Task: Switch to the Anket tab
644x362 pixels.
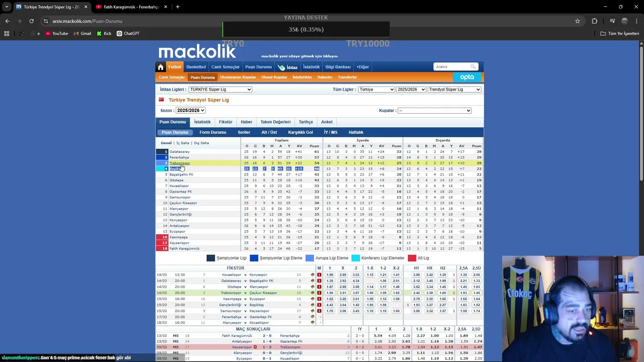Action: 327,122
